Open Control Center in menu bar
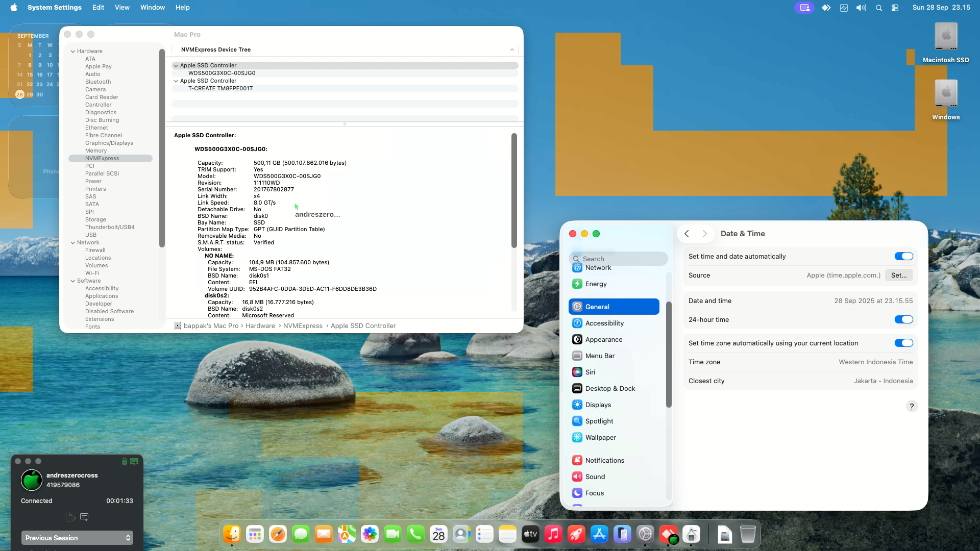Image resolution: width=980 pixels, height=551 pixels. coord(895,8)
